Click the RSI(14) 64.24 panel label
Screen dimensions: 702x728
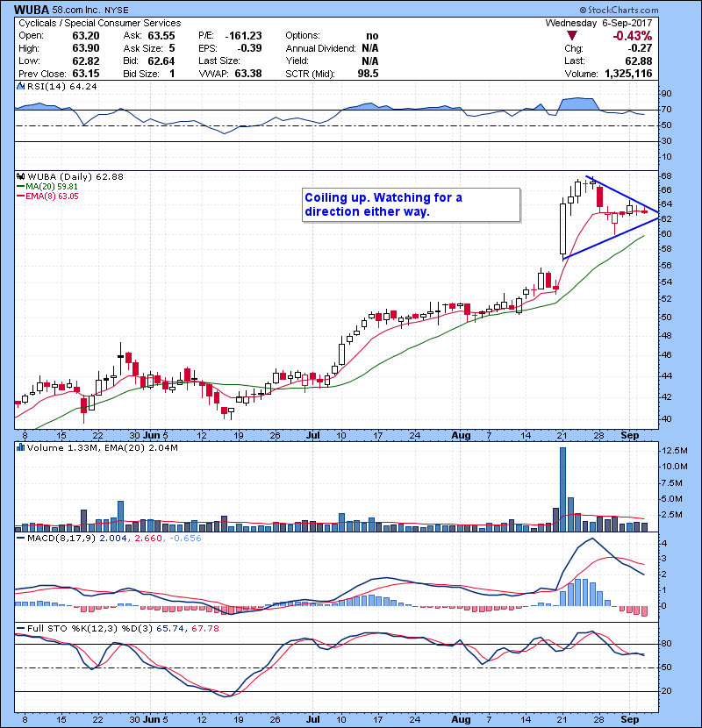point(62,86)
